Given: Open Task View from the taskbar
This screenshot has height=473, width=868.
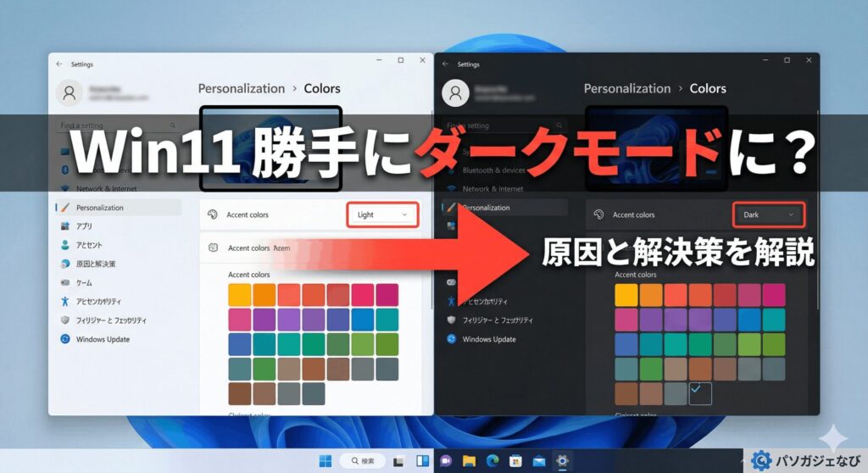Looking at the screenshot, I should 398,461.
